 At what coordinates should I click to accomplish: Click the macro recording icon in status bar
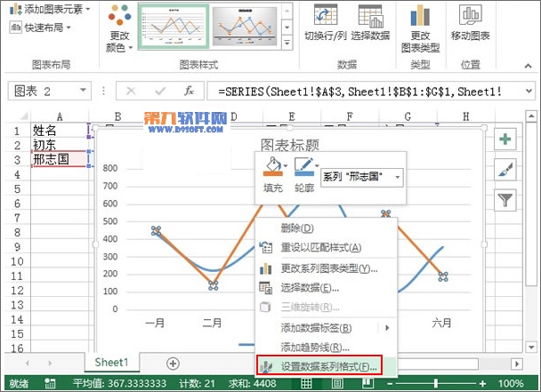coord(50,383)
